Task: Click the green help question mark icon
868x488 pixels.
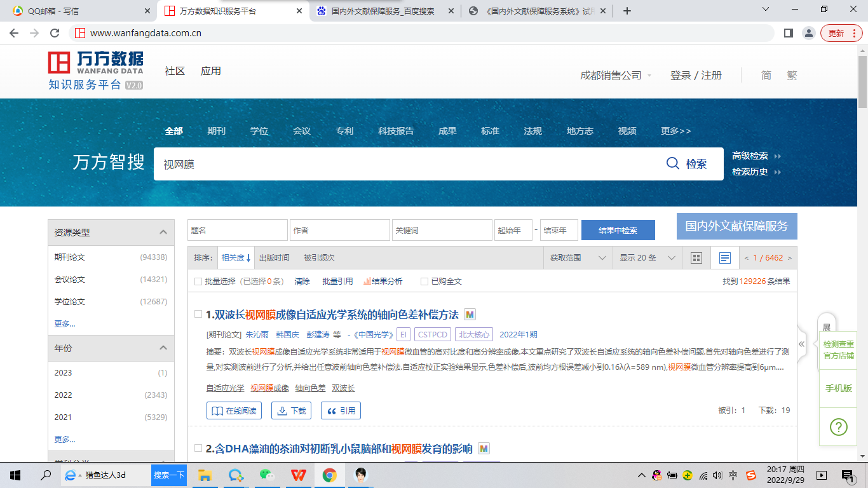Action: [x=838, y=426]
